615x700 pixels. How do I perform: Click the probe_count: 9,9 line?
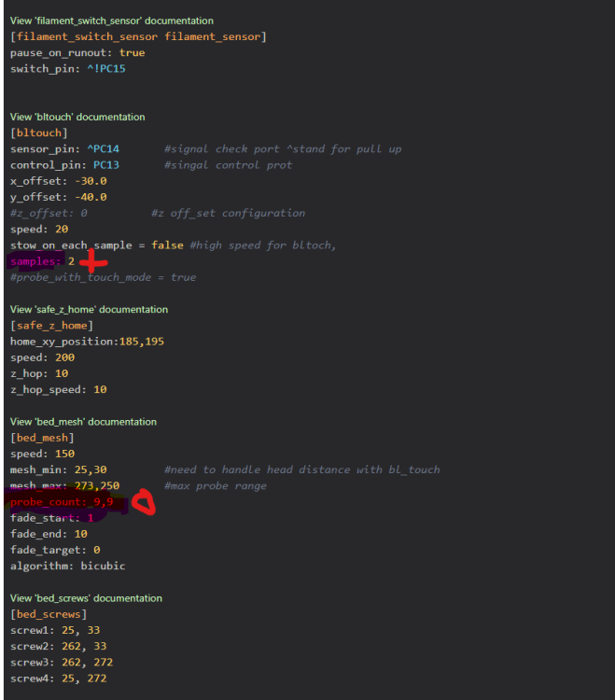pos(62,502)
